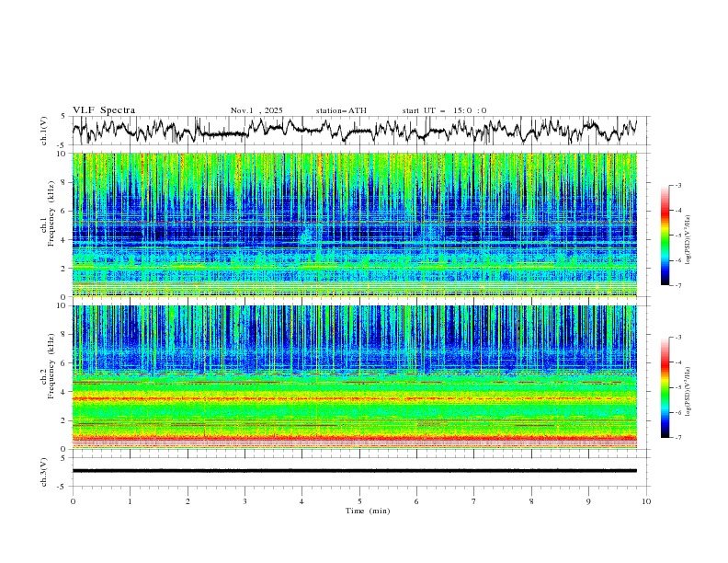Screen dimensions: 728x563
Task: Click the upper 'log(PSD)(V²/Hz)' colorbar label
Action: coord(688,240)
